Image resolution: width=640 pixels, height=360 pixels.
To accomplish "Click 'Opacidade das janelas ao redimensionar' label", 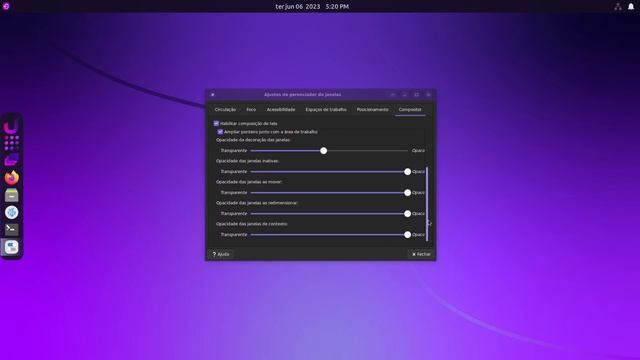I will click(257, 203).
